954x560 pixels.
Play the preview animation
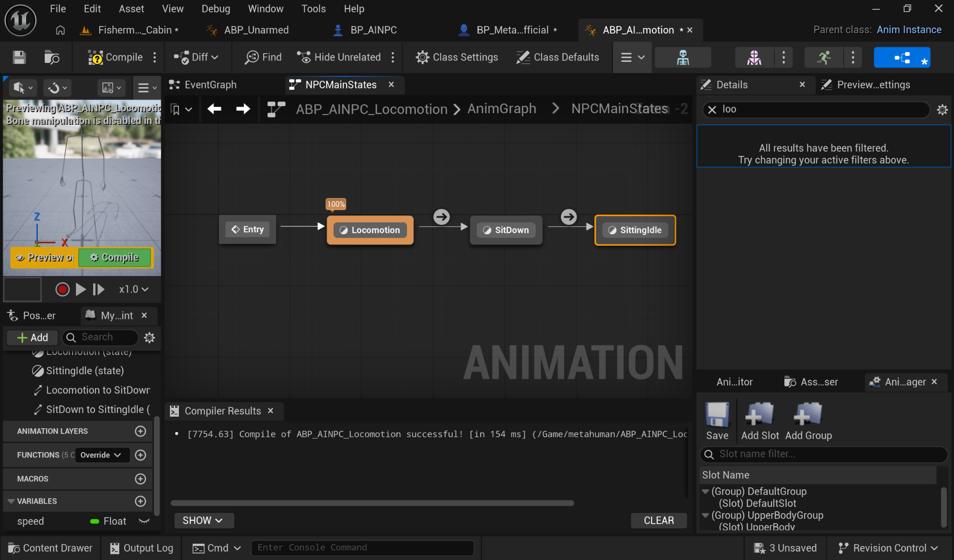tap(81, 290)
